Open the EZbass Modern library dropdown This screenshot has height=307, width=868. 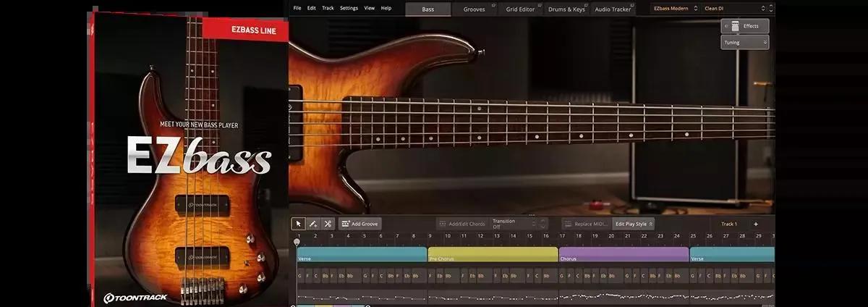point(675,8)
